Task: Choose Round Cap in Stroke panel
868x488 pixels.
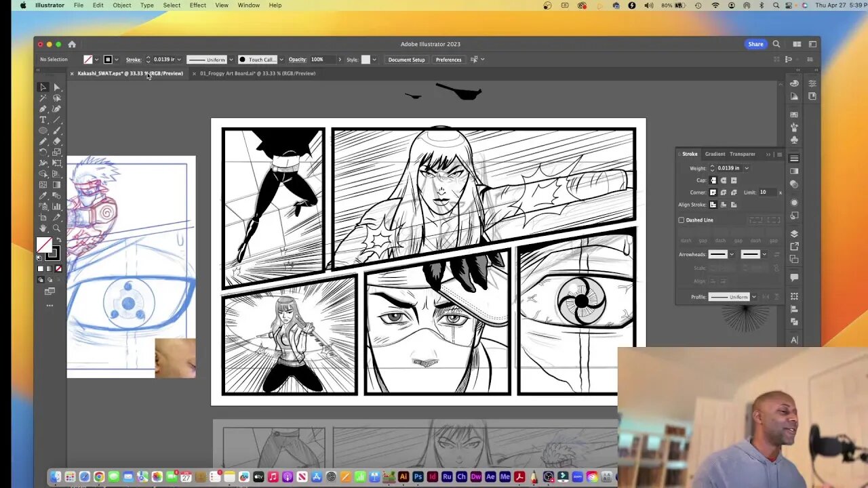Action: click(724, 180)
